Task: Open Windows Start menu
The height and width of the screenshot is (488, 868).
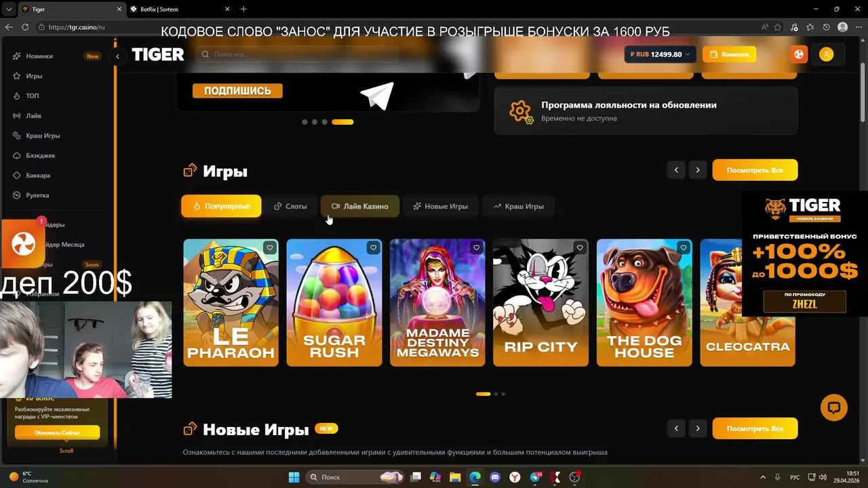Action: coord(294,477)
